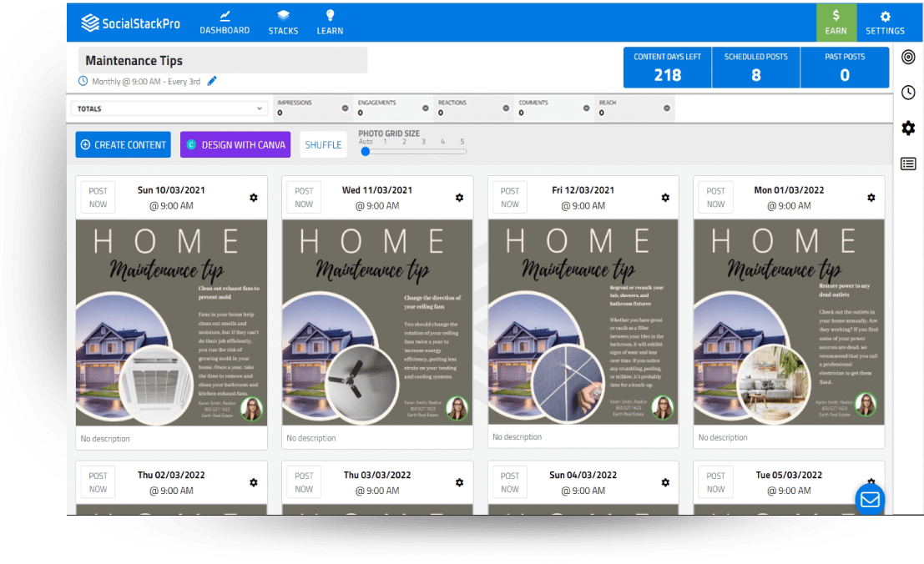Expand the Engagements metric control
The width and height of the screenshot is (924, 564).
[x=425, y=108]
